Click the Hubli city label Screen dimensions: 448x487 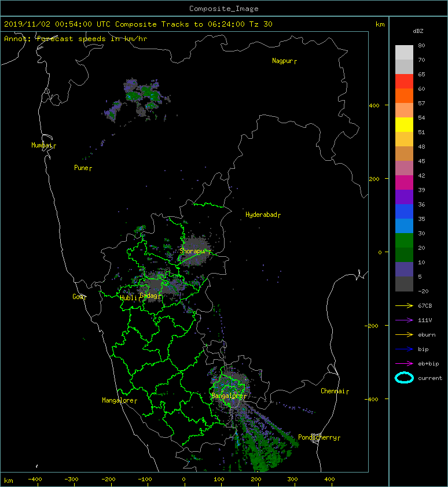tap(128, 298)
